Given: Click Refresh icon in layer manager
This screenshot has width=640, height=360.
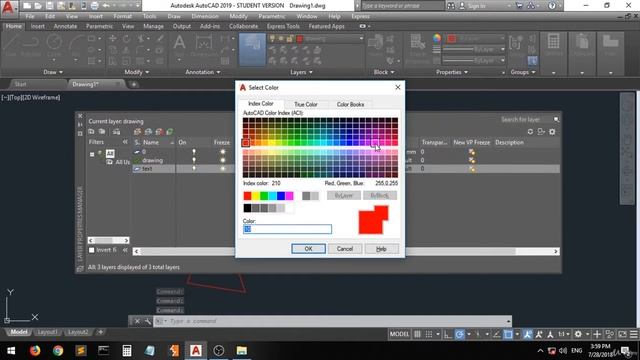Looking at the screenshot, I should click(x=530, y=132).
